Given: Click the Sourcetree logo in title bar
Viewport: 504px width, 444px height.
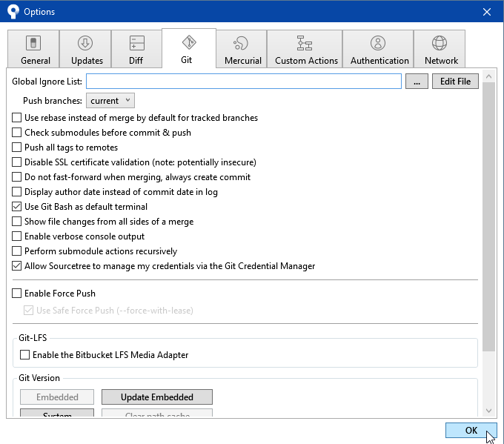Looking at the screenshot, I should click(x=13, y=12).
